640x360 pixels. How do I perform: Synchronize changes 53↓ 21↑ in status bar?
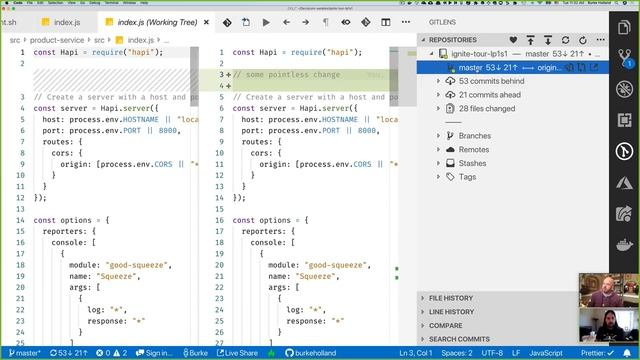coord(68,353)
